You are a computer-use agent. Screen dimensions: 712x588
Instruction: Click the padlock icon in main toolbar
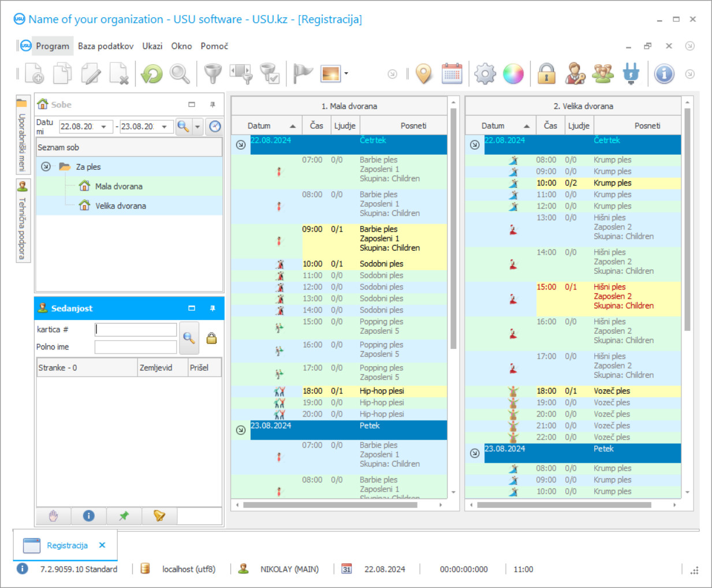click(546, 74)
